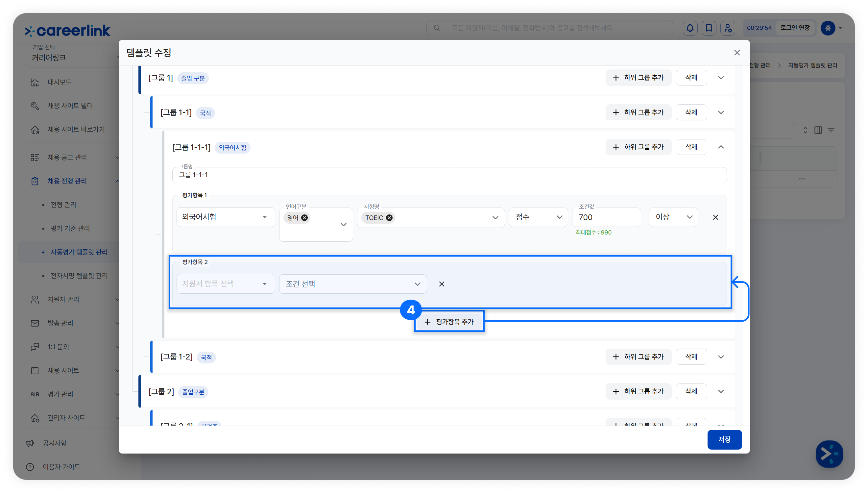Screen dimensions: 868x493
Task: Open the 조건 선택 dropdown
Action: [x=353, y=284]
